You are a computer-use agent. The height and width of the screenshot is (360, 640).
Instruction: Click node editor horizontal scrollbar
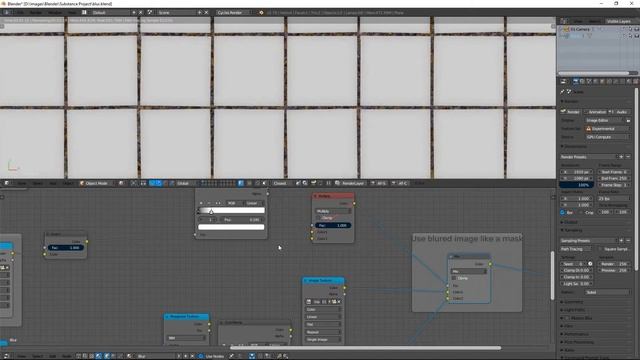(366, 348)
